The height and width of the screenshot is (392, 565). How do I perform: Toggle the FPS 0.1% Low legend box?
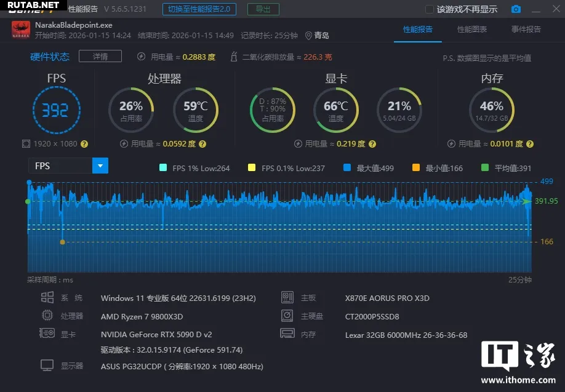coord(251,168)
